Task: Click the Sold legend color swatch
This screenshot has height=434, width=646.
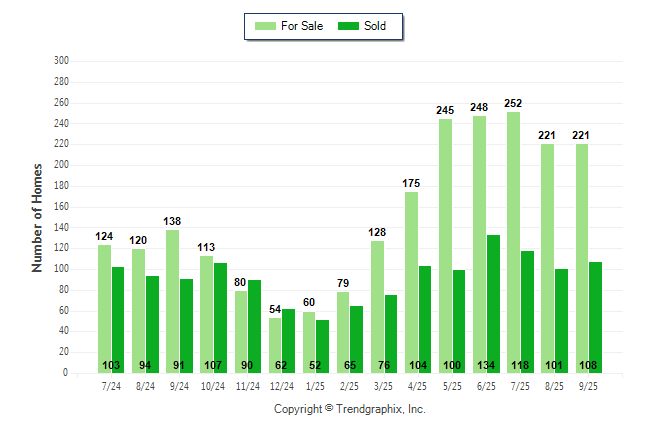Action: coord(350,26)
